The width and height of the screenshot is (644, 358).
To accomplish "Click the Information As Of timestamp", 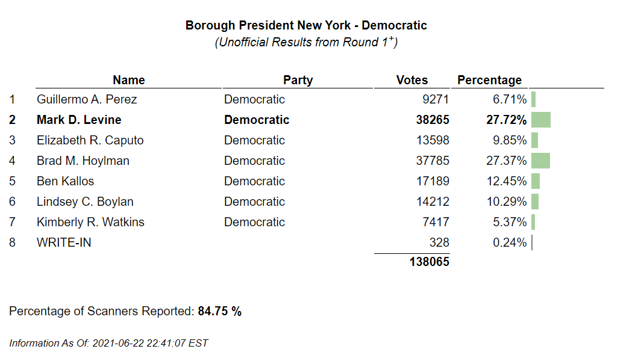I will point(108,343).
